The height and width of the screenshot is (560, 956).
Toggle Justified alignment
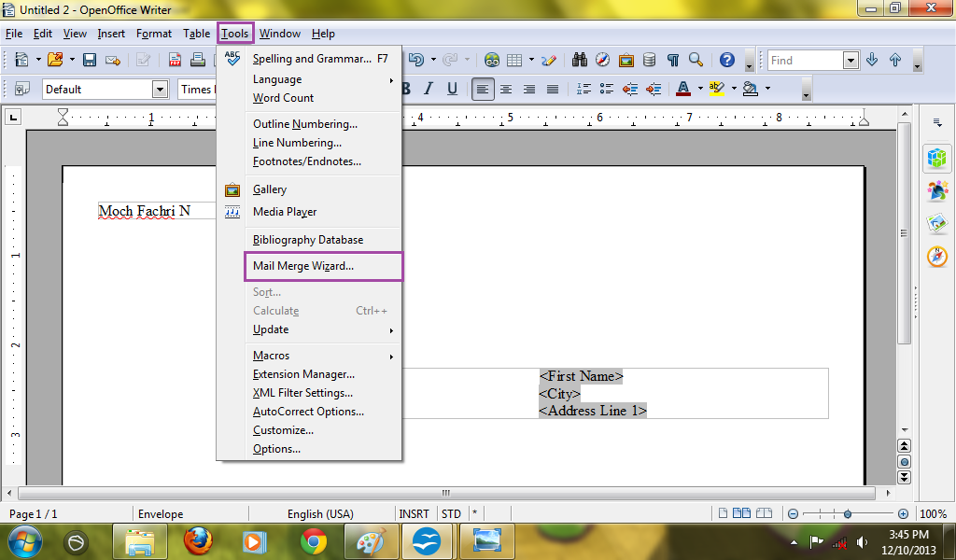click(553, 89)
